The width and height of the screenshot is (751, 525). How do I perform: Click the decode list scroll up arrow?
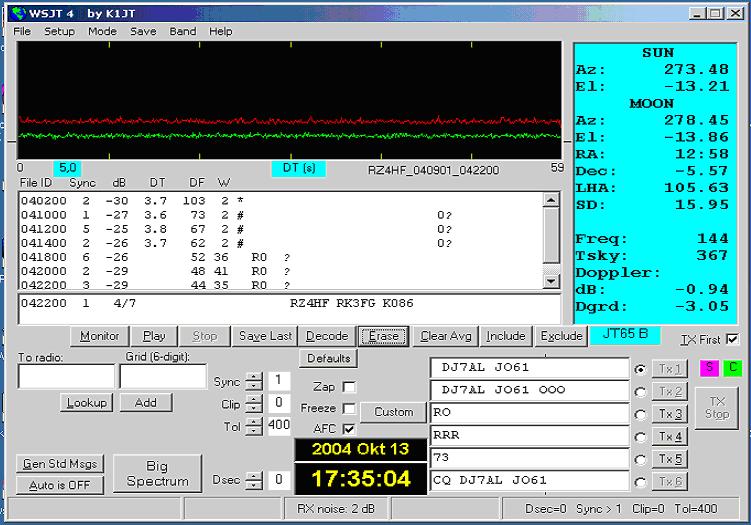click(x=551, y=199)
